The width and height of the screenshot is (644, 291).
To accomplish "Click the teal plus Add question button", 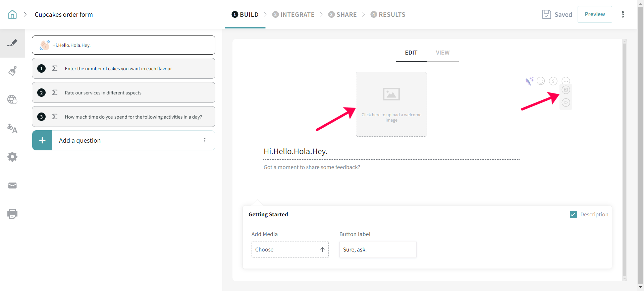I will coord(42,140).
